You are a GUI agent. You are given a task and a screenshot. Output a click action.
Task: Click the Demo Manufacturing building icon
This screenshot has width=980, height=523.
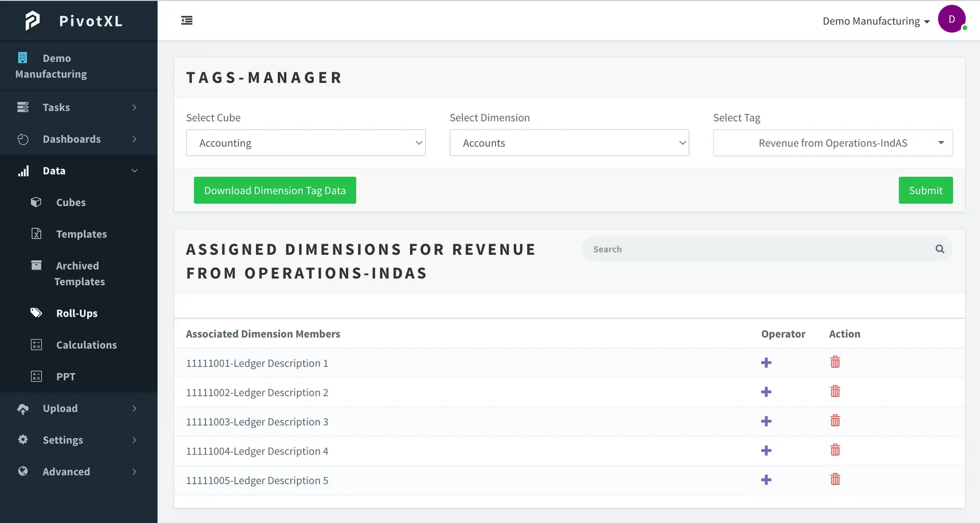click(x=22, y=58)
